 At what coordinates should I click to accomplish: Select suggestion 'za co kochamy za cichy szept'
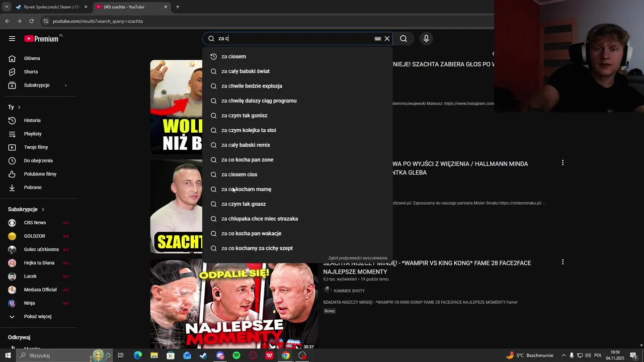297,248
